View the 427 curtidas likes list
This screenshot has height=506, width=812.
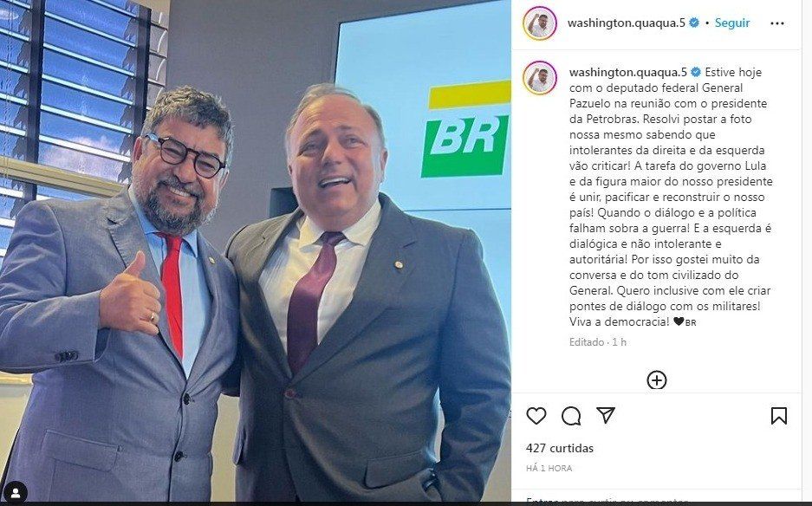pos(559,448)
